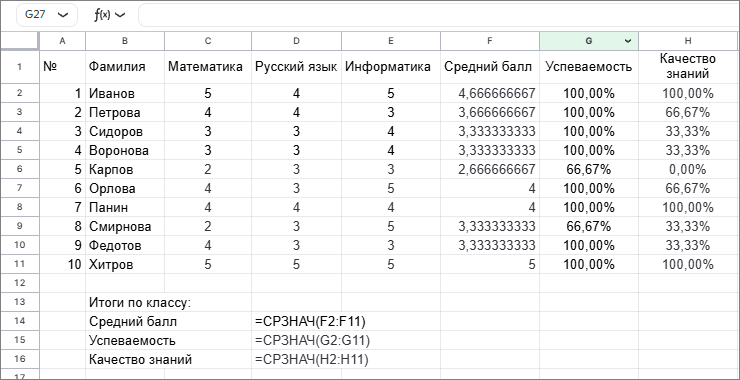Select row 1 header
Viewport: 740px width, 380px height.
[x=19, y=67]
